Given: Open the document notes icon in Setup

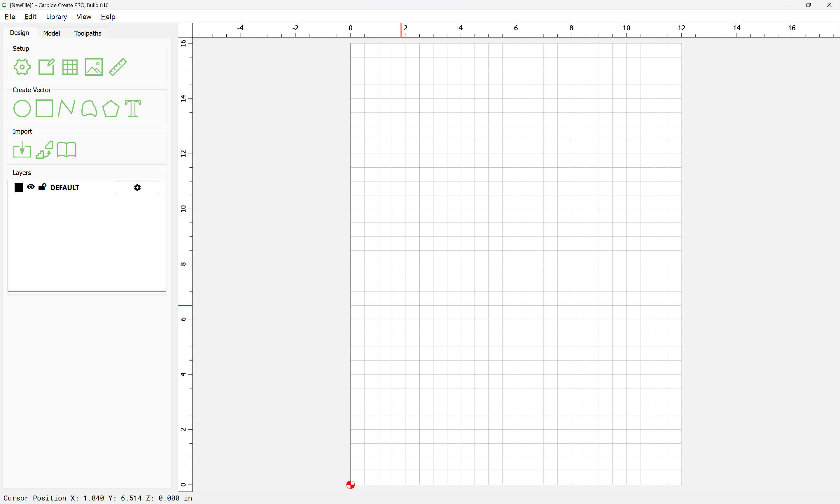Looking at the screenshot, I should click(x=46, y=66).
